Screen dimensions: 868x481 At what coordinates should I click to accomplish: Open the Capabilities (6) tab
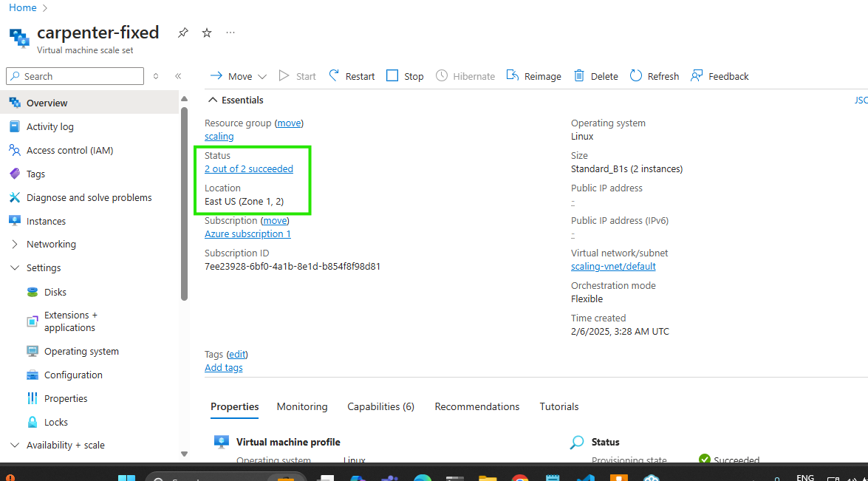(x=380, y=406)
